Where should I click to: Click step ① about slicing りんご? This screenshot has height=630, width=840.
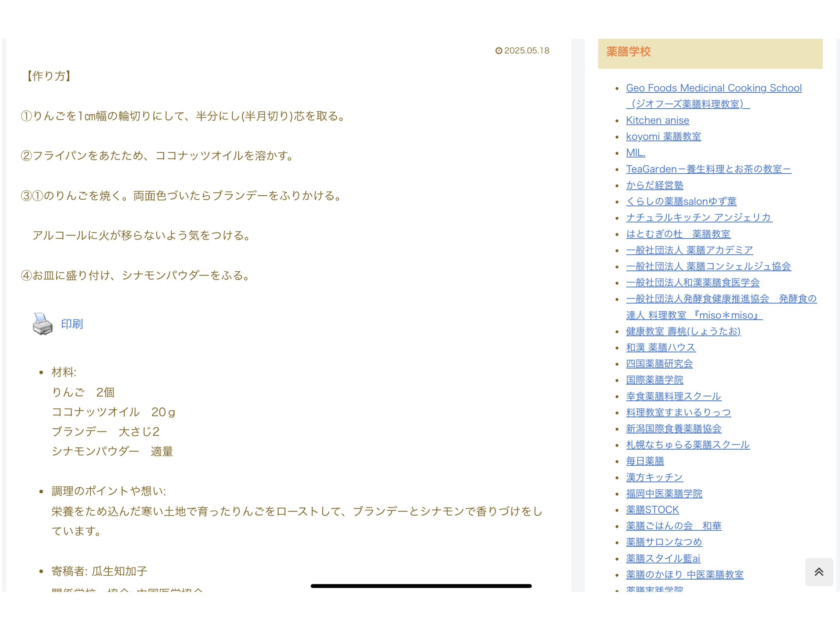coord(184,116)
